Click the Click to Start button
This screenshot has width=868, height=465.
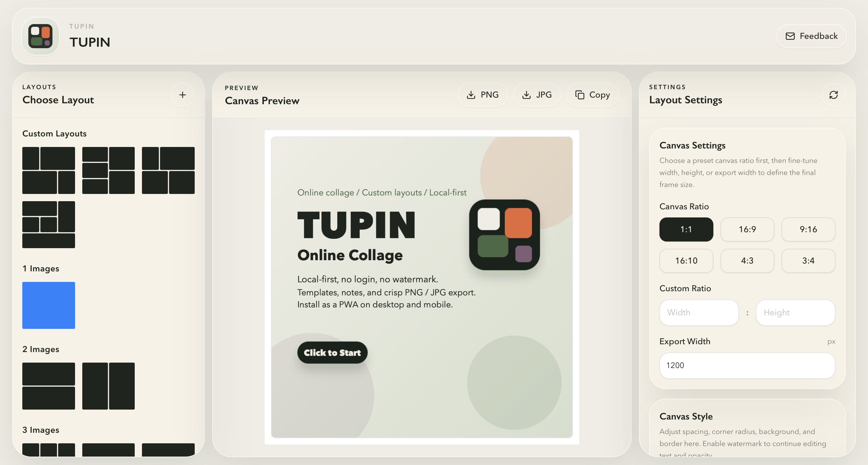pyautogui.click(x=332, y=353)
